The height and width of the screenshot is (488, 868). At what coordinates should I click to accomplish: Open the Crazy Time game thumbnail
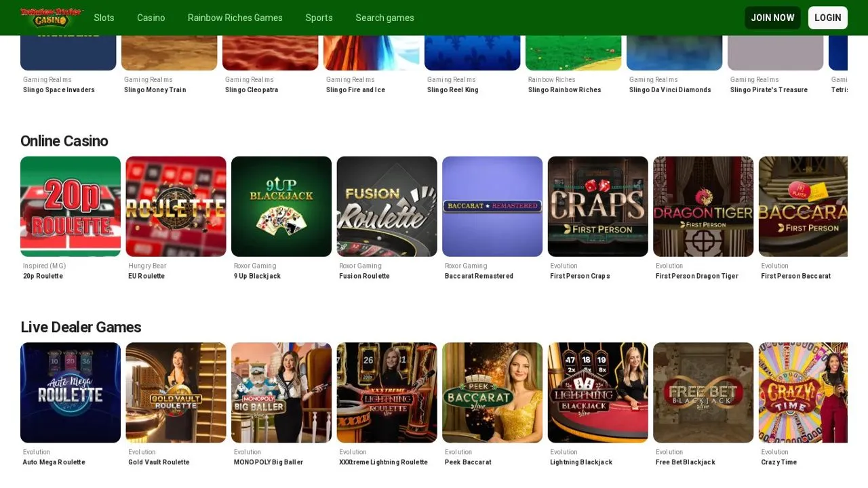coord(804,392)
